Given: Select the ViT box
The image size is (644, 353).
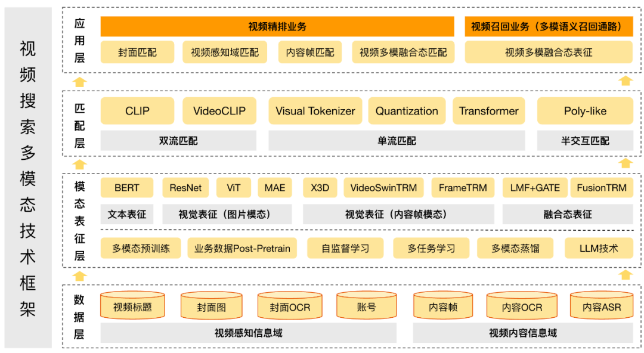Looking at the screenshot, I should pos(233,188).
